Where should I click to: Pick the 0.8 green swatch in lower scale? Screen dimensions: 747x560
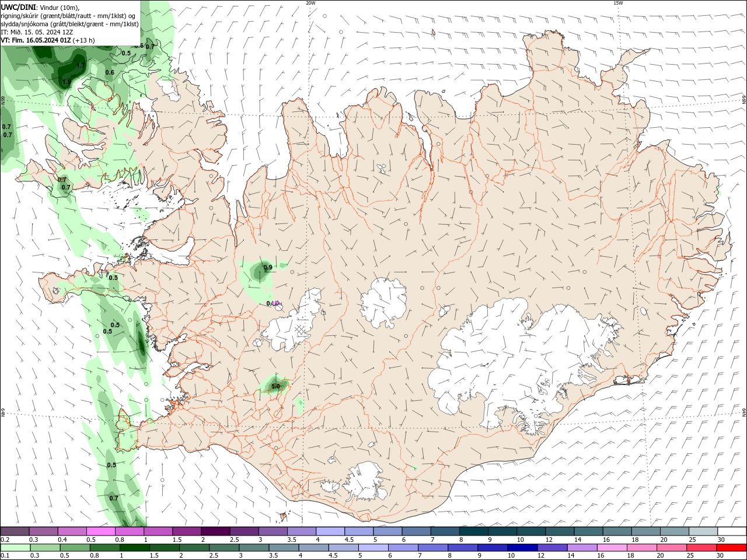click(104, 548)
